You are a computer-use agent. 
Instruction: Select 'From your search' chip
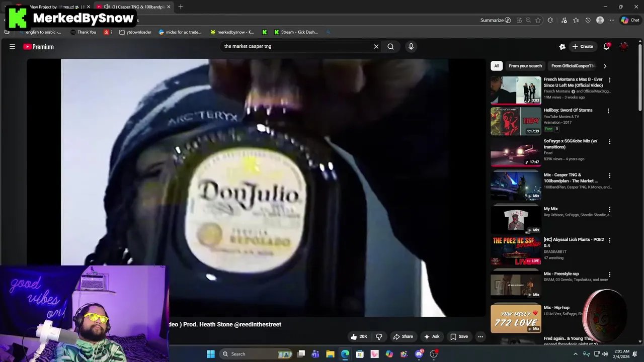point(525,66)
